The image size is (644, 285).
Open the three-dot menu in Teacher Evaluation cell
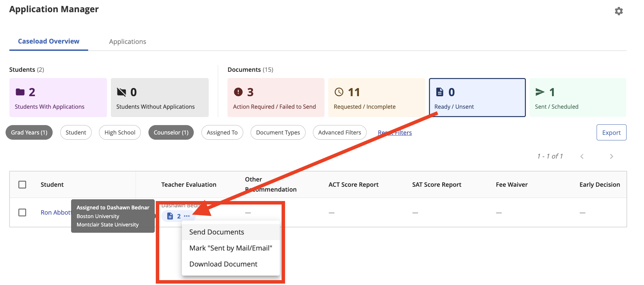click(x=187, y=216)
